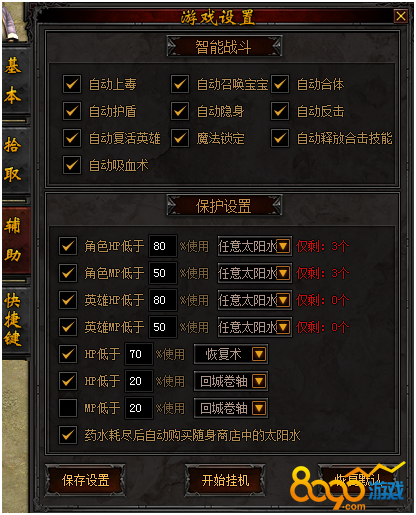
Task: Expand 英雄HP低于 potion dropdown arrow
Action: tap(283, 300)
